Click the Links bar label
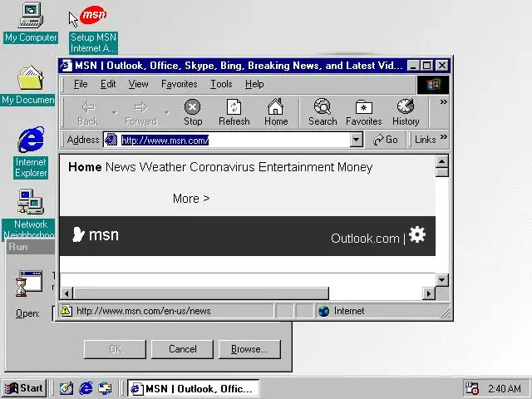This screenshot has height=399, width=532. point(425,140)
